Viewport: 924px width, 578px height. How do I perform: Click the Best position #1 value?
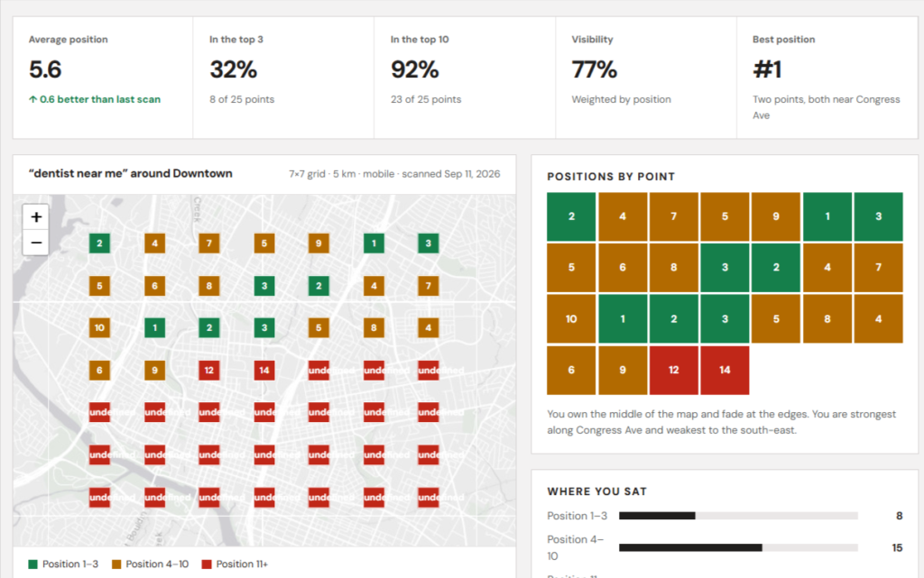point(767,69)
